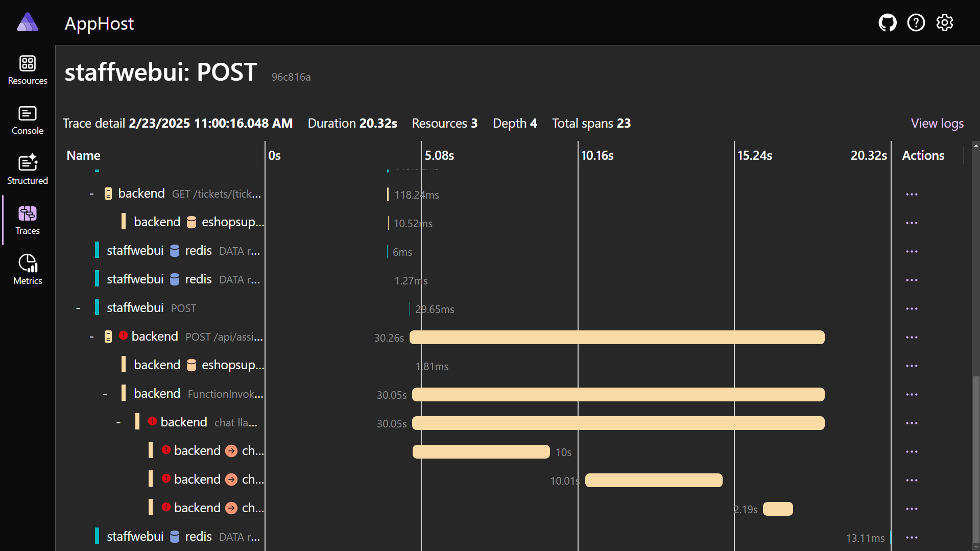Viewport: 980px width, 551px height.
Task: Go to the Resources page
Action: tap(28, 70)
